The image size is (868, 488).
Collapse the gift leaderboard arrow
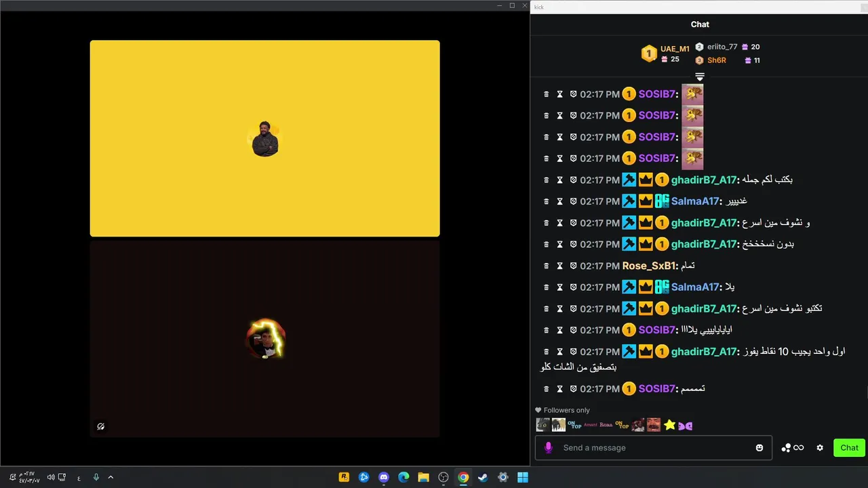point(700,77)
